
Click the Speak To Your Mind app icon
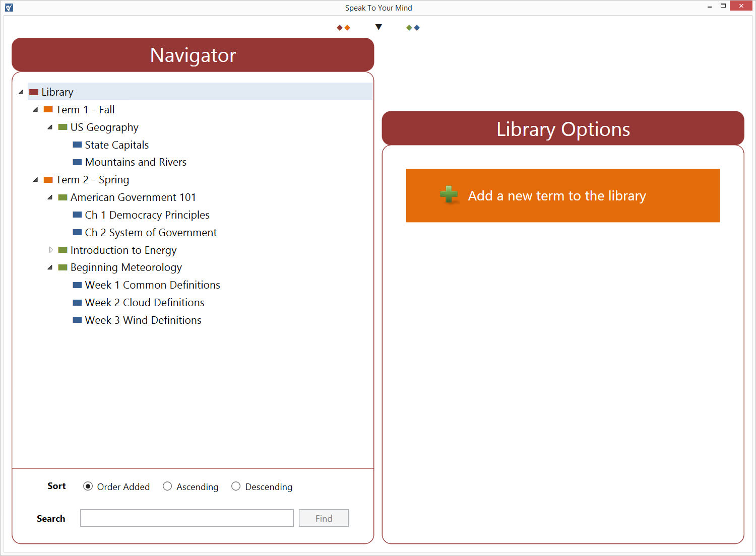click(9, 8)
